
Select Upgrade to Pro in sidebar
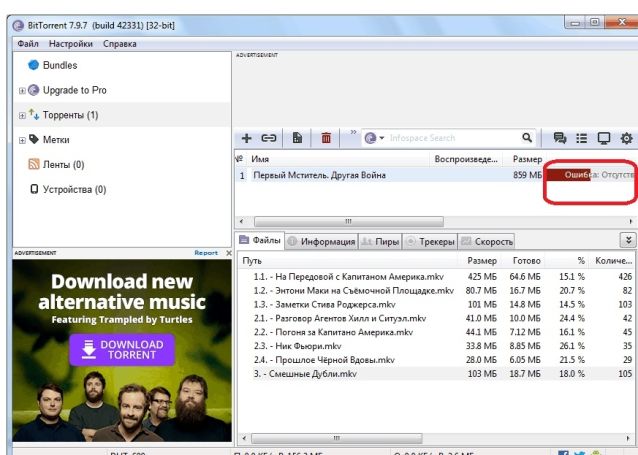click(x=74, y=90)
